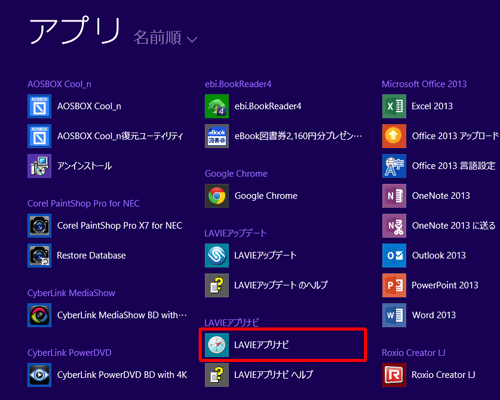Click Corel PaintShop Pro for NEC group header
This screenshot has width=500, height=400.
point(83,204)
